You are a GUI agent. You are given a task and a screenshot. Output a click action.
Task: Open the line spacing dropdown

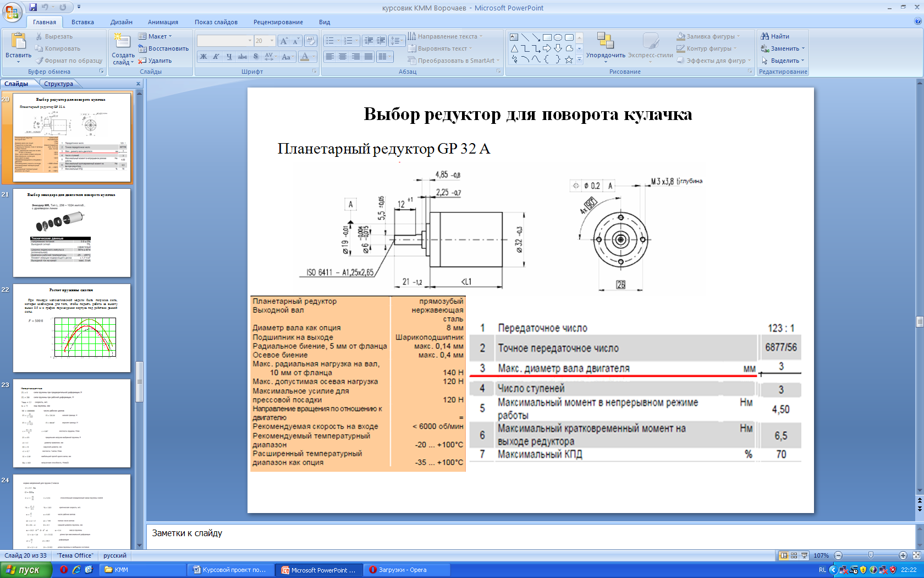pos(396,41)
